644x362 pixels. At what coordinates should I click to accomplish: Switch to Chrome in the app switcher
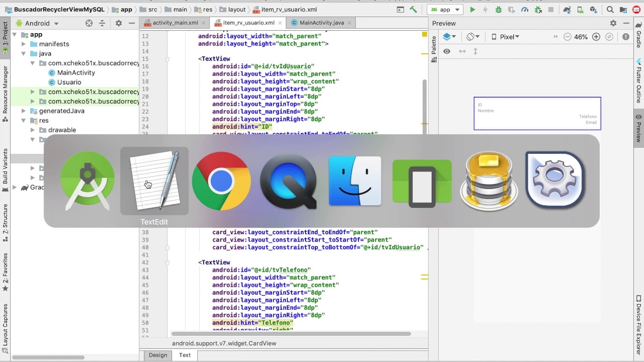click(x=221, y=181)
